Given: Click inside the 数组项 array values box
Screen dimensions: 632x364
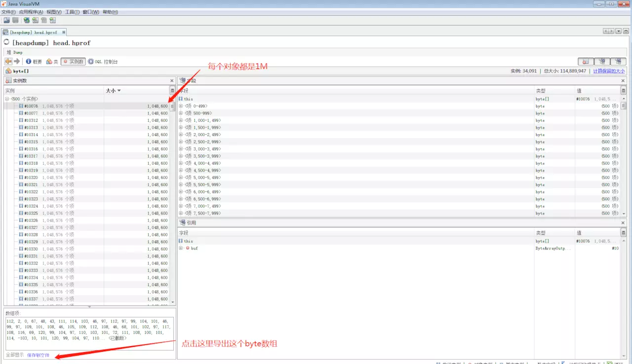Looking at the screenshot, I should click(x=89, y=333).
